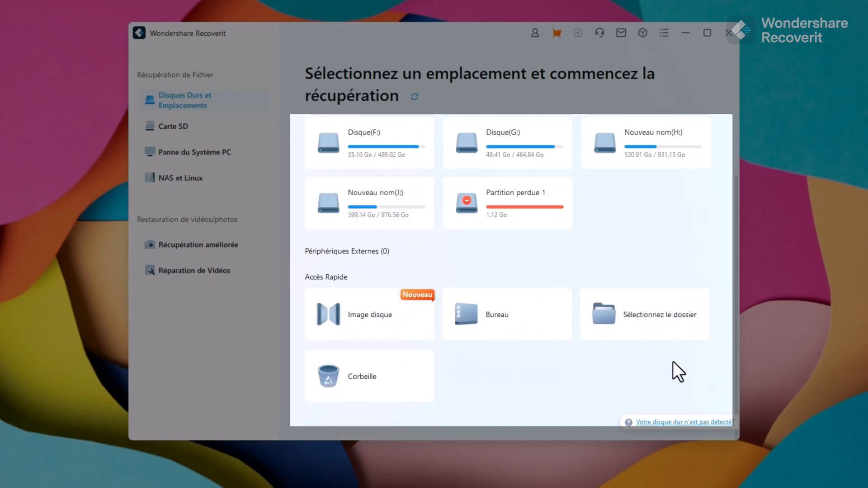Click the Disque(F:) drive icon
The width and height of the screenshot is (868, 488).
tap(328, 143)
